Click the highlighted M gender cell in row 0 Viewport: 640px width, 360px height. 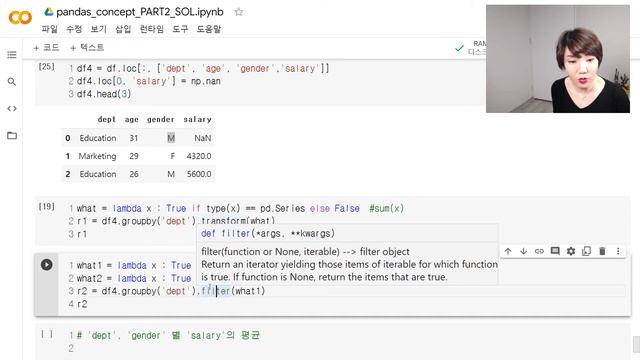[x=171, y=138]
